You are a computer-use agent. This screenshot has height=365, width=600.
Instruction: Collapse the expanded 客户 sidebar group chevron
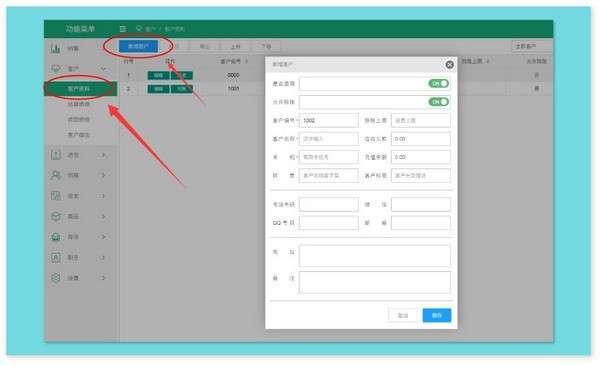[103, 69]
